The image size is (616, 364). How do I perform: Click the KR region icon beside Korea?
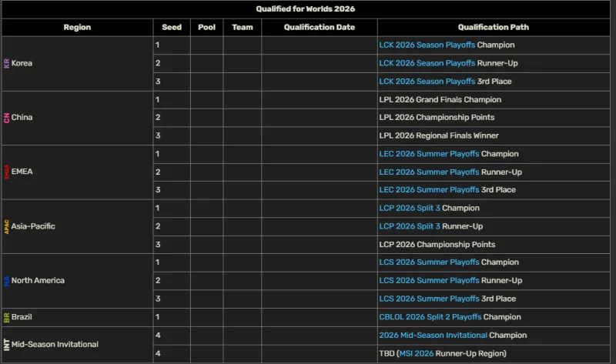coord(7,63)
